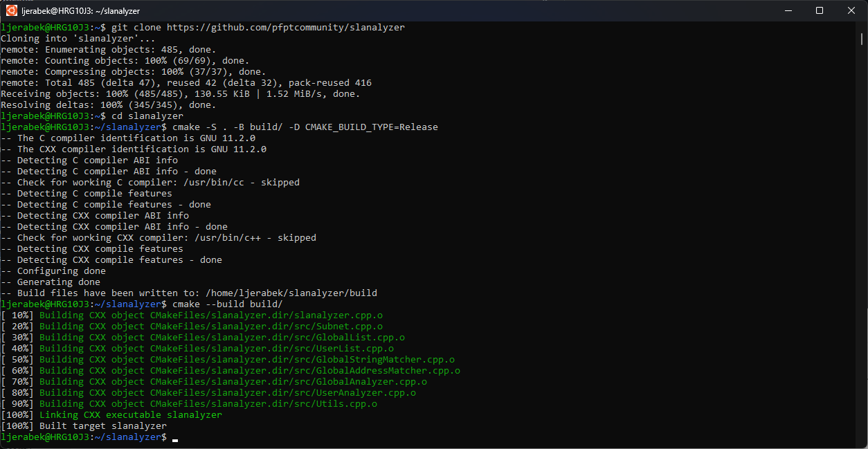868x449 pixels.
Task: Click the Built target slanalyzer message
Action: pyautogui.click(x=103, y=425)
